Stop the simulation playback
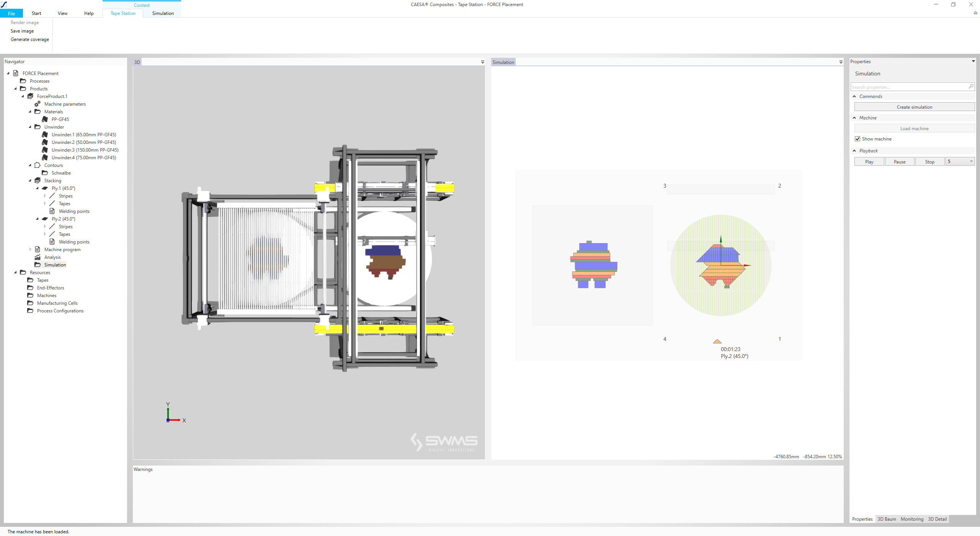This screenshot has height=536, width=980. point(929,162)
